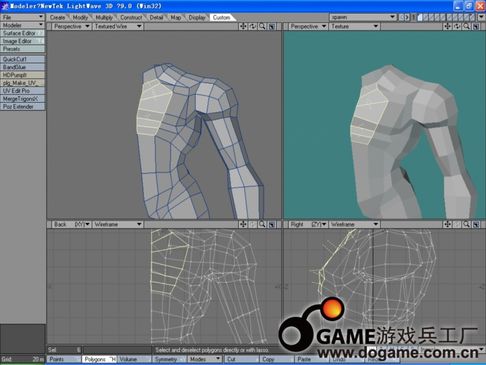The width and height of the screenshot is (486, 365).
Task: Open the Surface Editor
Action: pyautogui.click(x=22, y=33)
